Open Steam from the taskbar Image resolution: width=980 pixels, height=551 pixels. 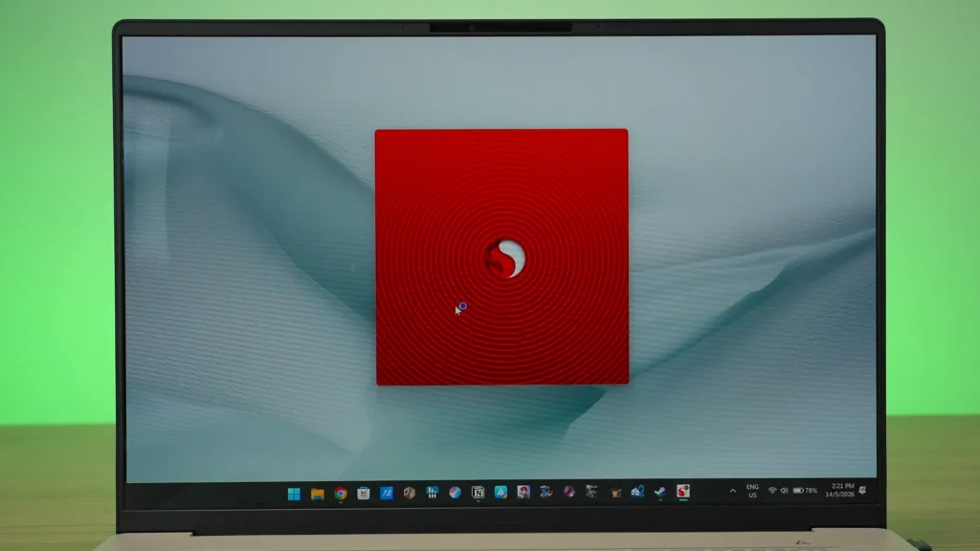tap(660, 492)
